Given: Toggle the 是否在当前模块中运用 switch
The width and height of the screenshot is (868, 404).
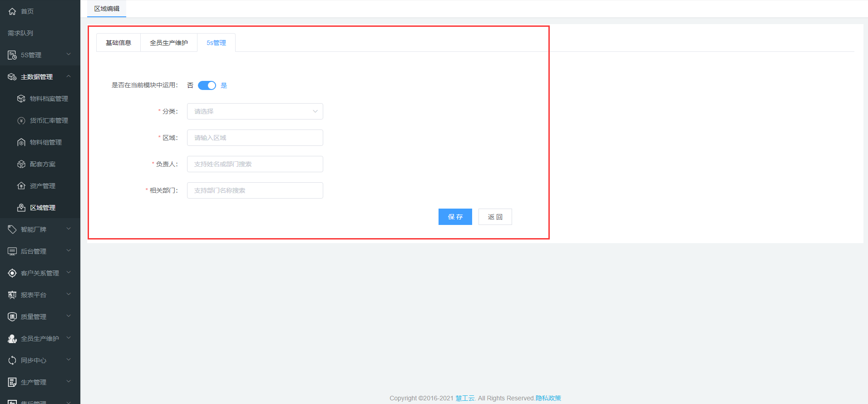Looking at the screenshot, I should click(207, 85).
